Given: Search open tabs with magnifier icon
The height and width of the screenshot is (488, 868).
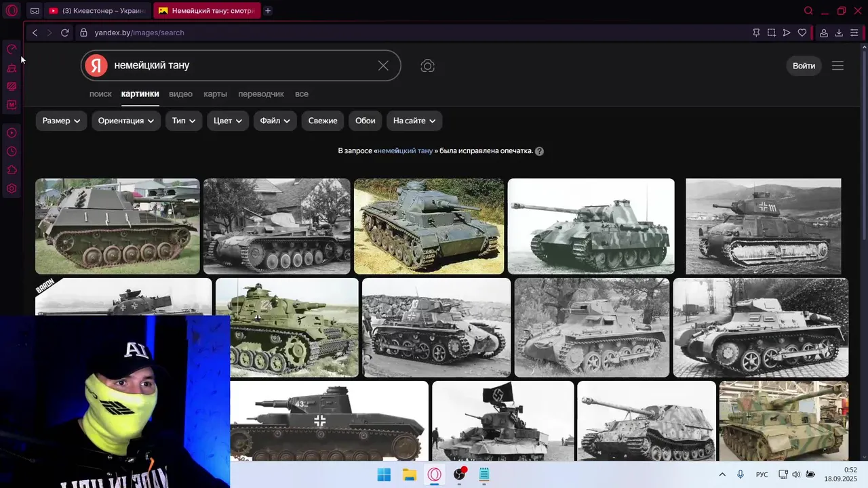Looking at the screenshot, I should click(808, 11).
